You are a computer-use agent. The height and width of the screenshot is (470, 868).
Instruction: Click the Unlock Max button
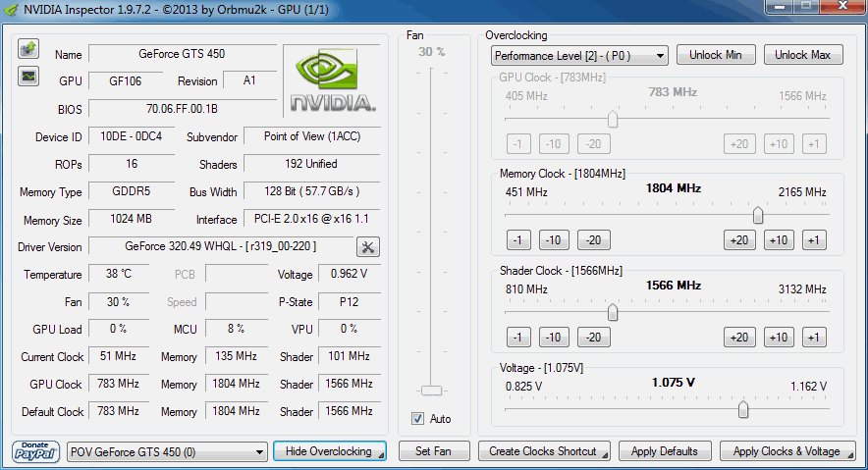pos(802,55)
